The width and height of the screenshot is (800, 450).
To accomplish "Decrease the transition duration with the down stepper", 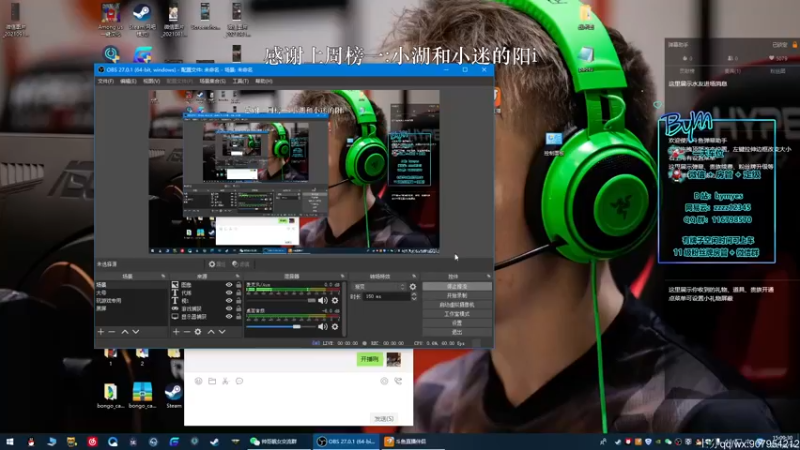I will point(414,298).
